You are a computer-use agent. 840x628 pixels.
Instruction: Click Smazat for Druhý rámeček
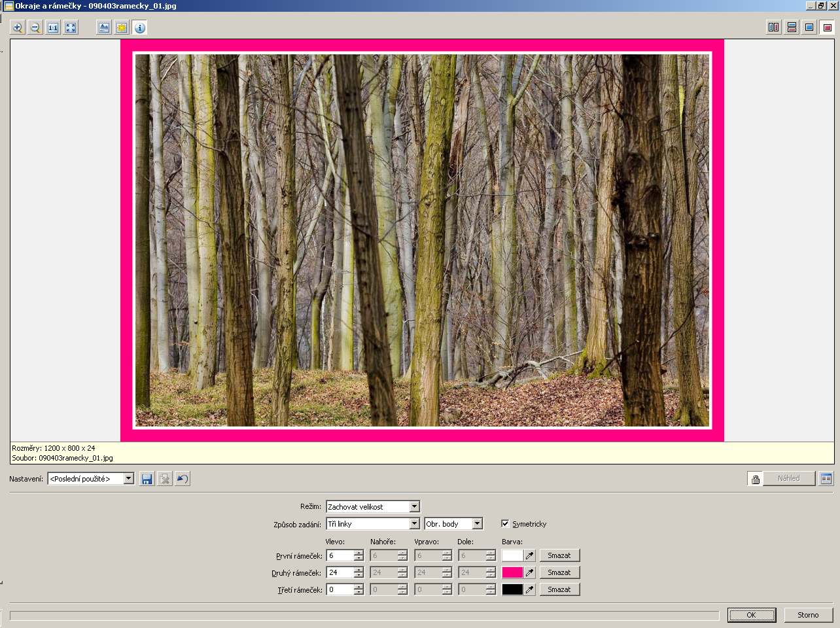coord(559,572)
